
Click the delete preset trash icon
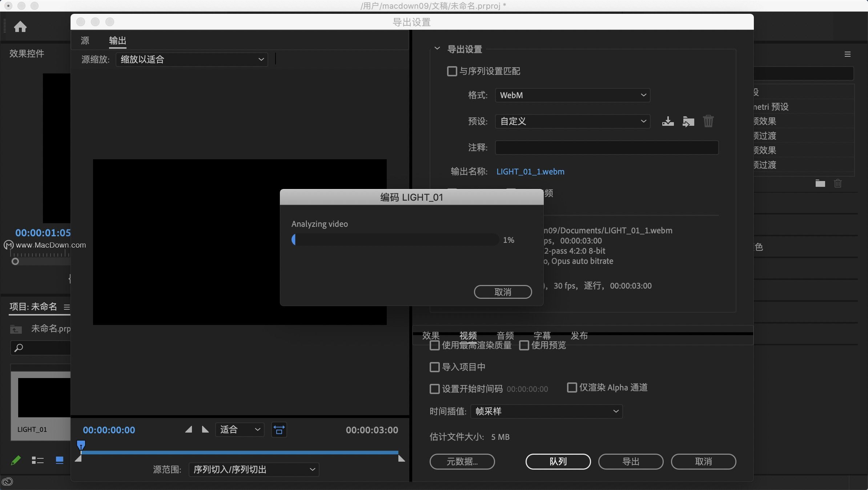pos(708,121)
